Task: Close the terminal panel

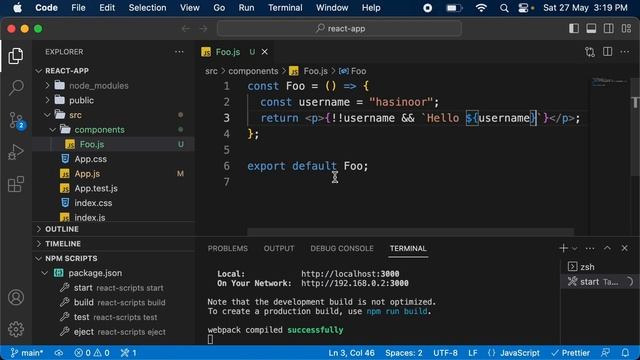Action: [624, 248]
